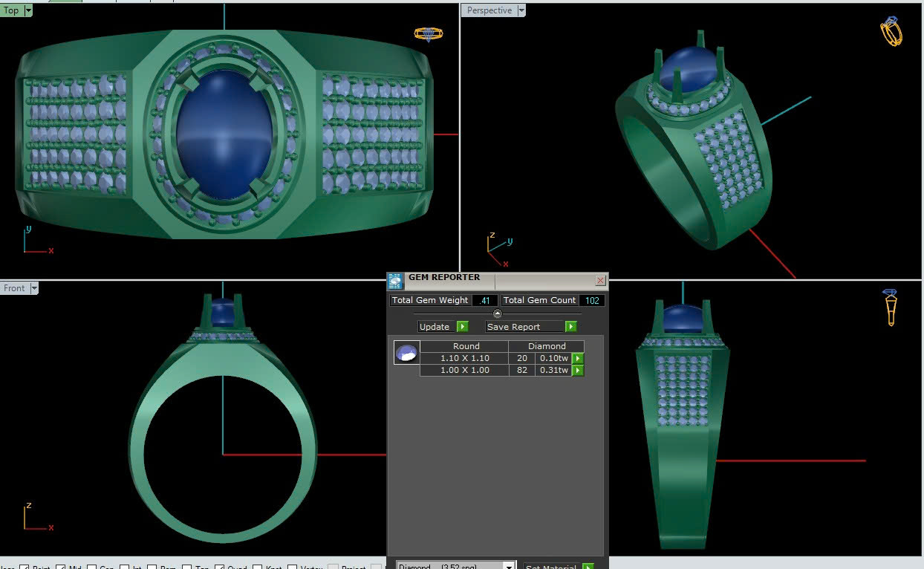Toggle the Point osnap checkbox
The height and width of the screenshot is (569, 924).
click(25, 567)
